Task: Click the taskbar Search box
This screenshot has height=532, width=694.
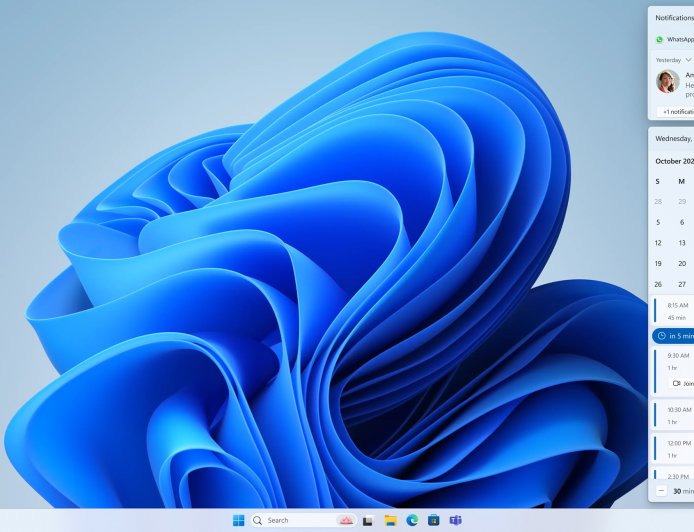Action: (305, 520)
